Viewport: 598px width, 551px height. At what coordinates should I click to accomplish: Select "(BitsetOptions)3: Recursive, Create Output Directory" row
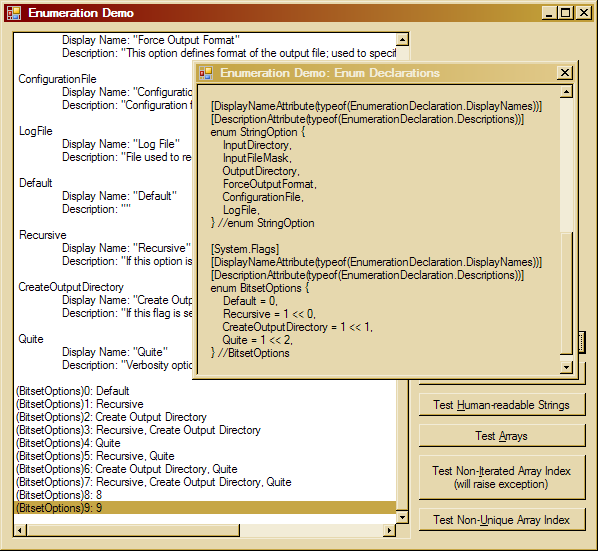pos(206,430)
